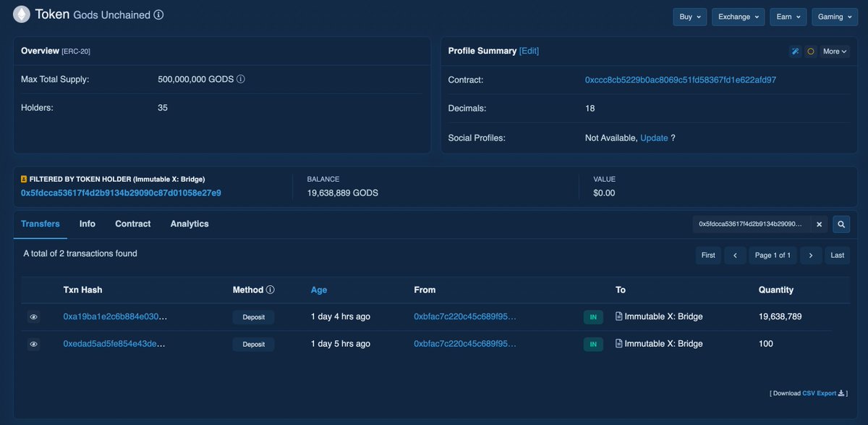868x425 pixels.
Task: Click the magnifier search button
Action: (841, 224)
